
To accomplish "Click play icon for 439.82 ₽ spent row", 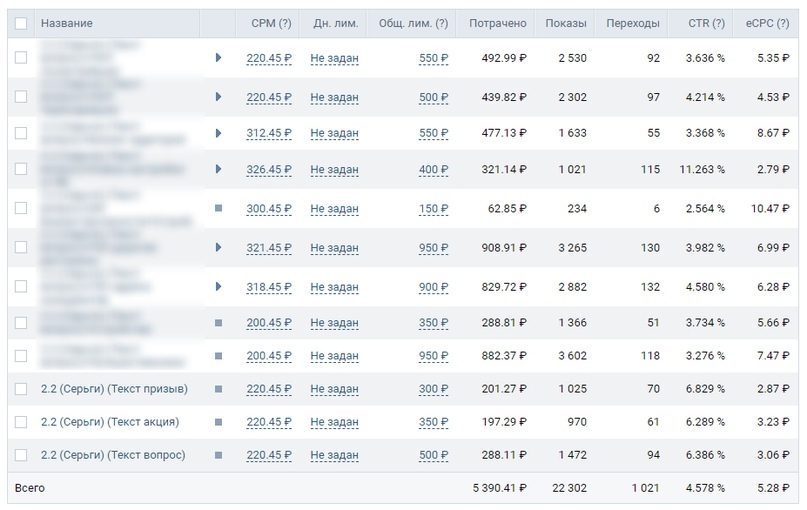I will [x=218, y=97].
